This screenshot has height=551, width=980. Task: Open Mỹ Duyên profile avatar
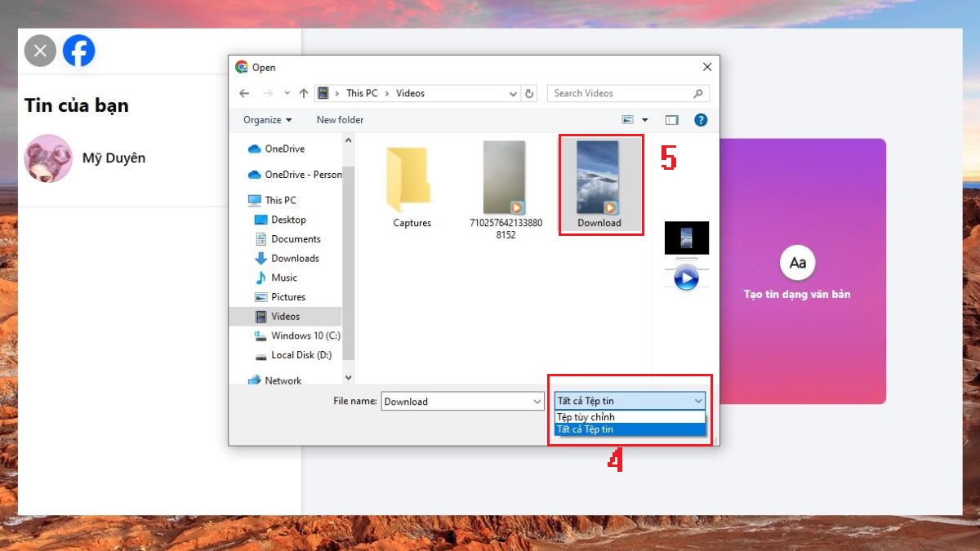click(49, 158)
